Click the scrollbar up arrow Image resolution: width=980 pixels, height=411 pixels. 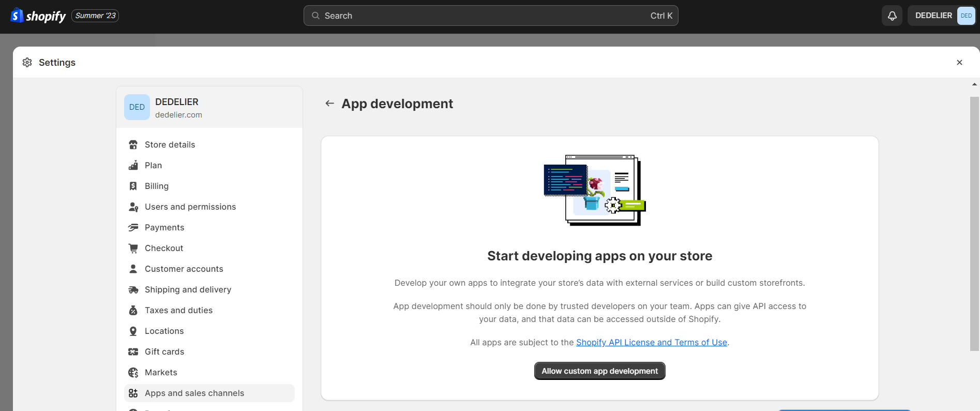coord(974,84)
